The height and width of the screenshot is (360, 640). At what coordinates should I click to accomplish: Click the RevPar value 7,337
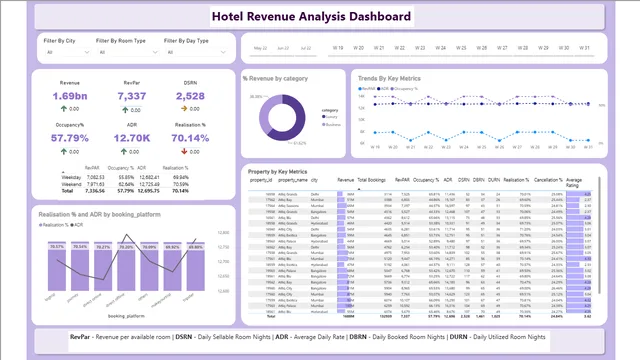(131, 96)
